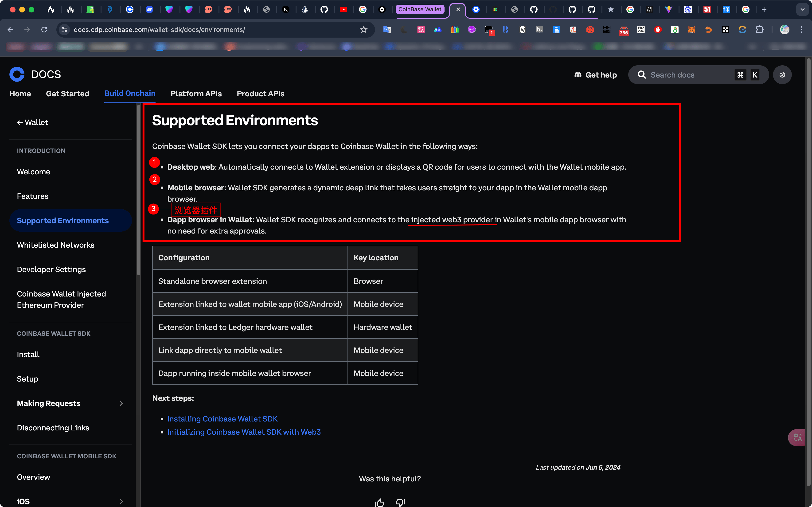
Task: Click the Coinbase DOCS logo
Action: click(x=35, y=74)
